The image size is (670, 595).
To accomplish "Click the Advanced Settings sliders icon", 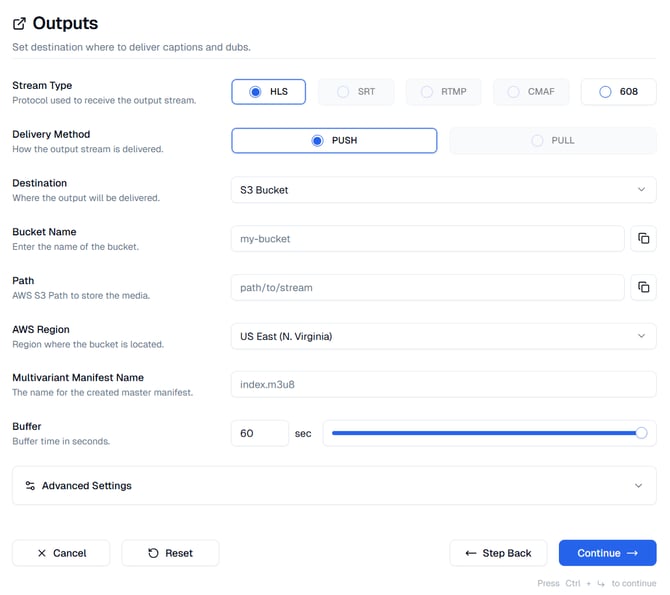I will [x=30, y=486].
